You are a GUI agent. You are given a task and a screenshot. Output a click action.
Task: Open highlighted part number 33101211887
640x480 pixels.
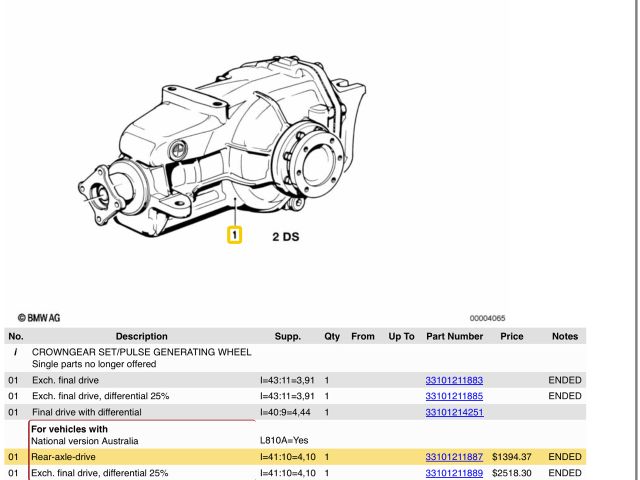pos(454,457)
